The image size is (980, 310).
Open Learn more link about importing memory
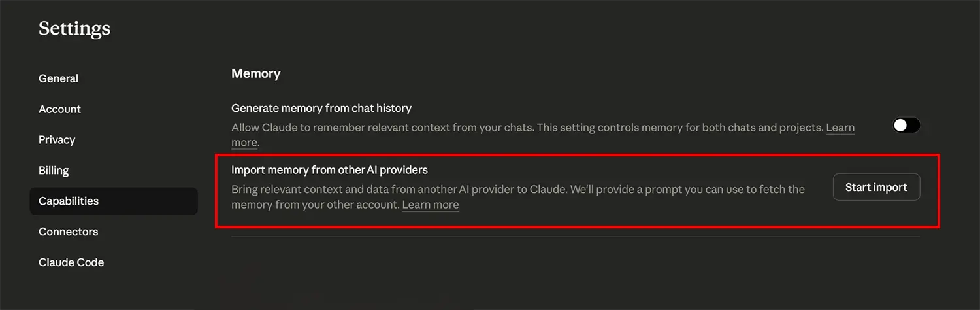(x=431, y=205)
